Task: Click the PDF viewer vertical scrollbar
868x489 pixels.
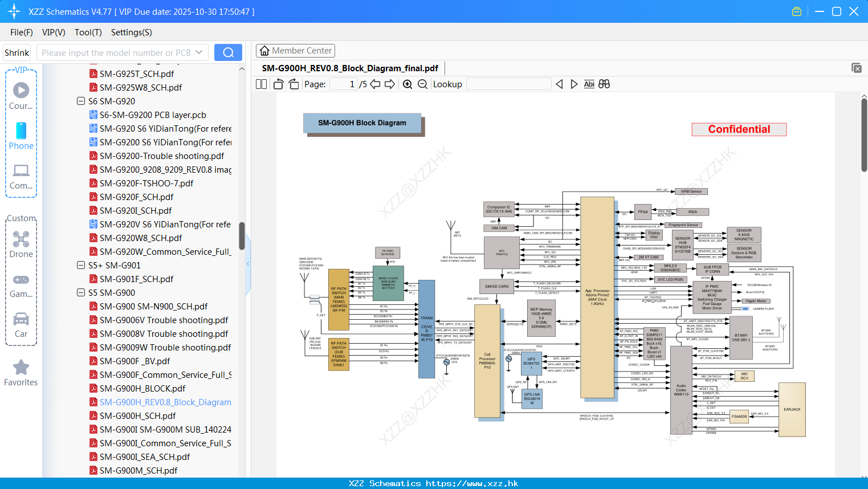Action: point(864,135)
